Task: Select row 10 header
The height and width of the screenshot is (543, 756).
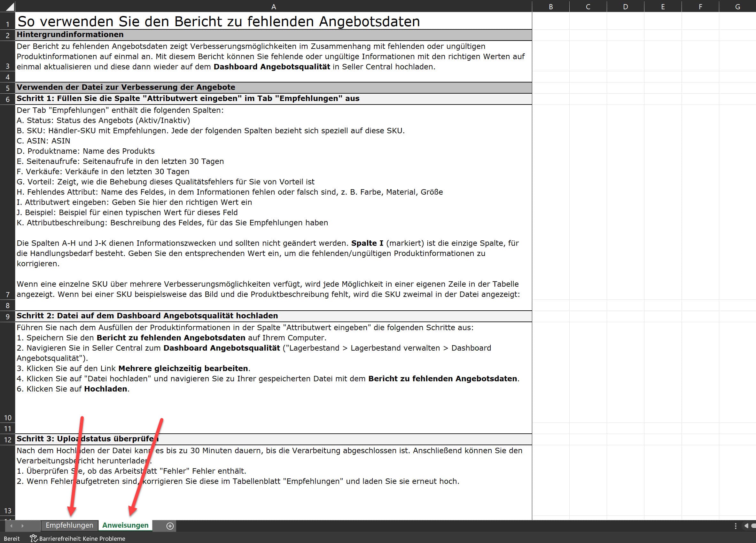Action: 7,372
